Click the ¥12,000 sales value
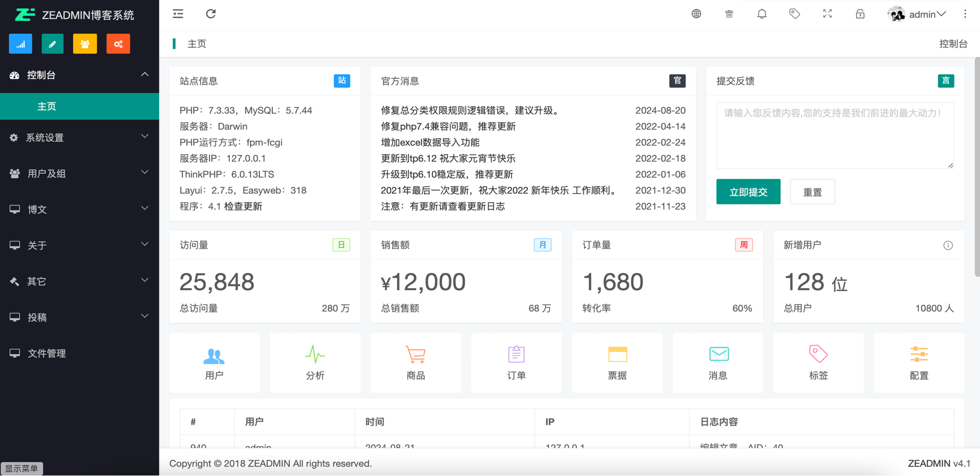 click(x=423, y=282)
